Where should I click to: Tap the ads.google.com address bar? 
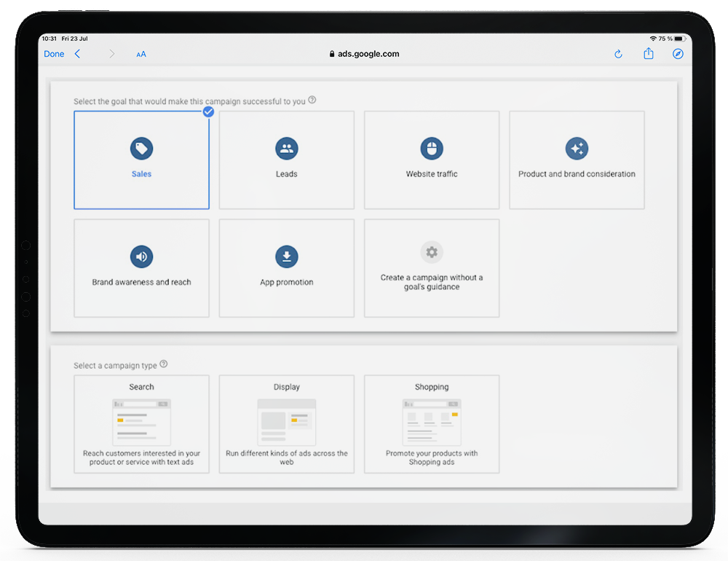click(364, 54)
